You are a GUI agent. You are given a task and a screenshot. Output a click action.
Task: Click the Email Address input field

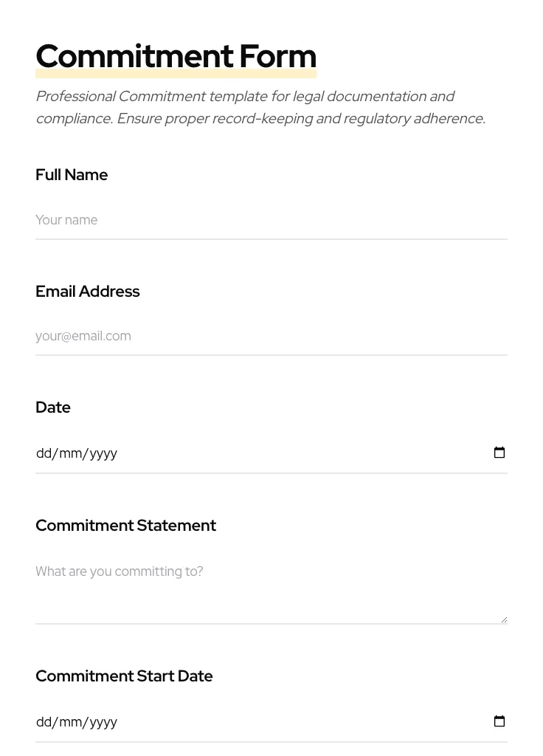[271, 336]
